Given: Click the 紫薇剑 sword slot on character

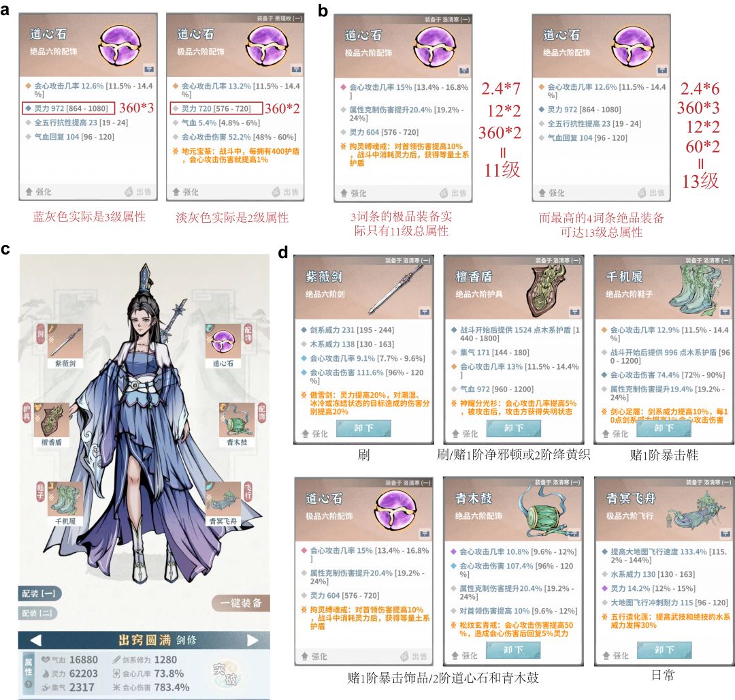Looking at the screenshot, I should click(x=65, y=345).
